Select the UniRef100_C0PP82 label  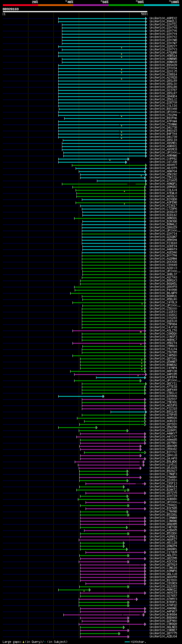pyautogui.click(x=163, y=159)
